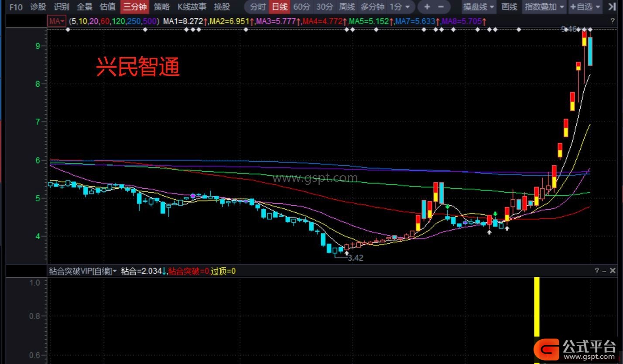
Task: Open the K线故事 tab
Action: point(192,7)
